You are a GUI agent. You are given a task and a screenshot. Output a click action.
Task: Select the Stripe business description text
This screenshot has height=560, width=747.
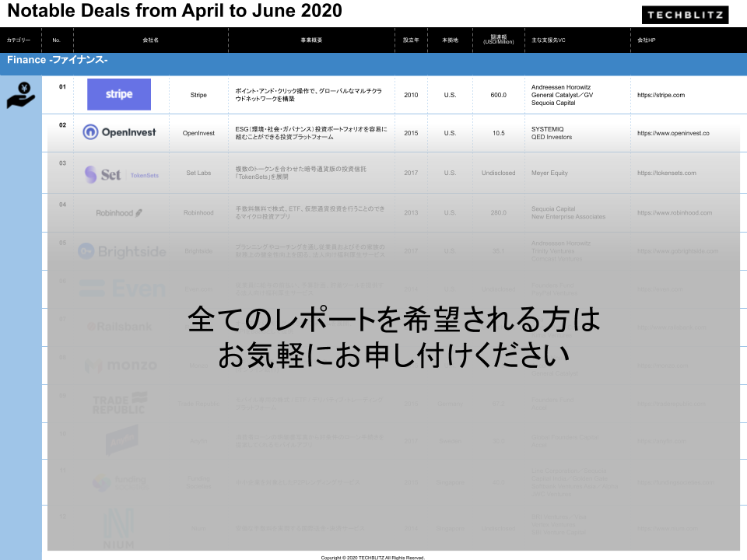point(308,95)
